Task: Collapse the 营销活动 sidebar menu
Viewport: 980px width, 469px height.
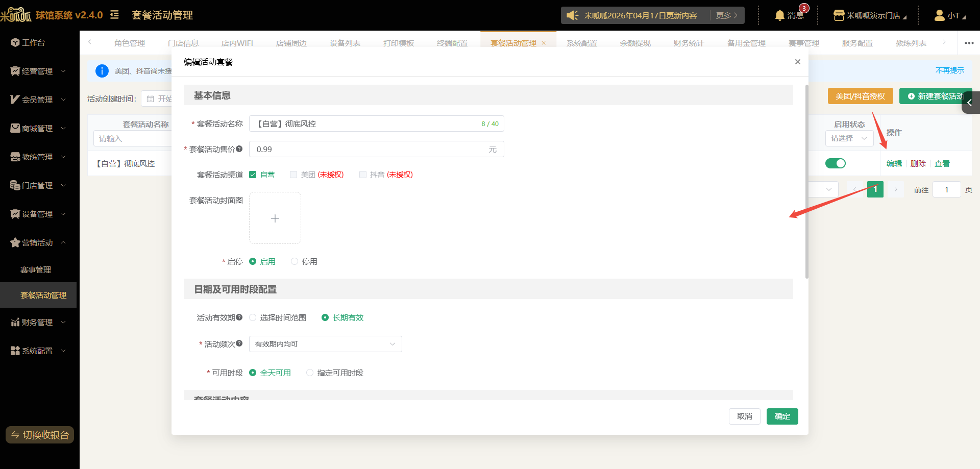Action: [x=63, y=242]
